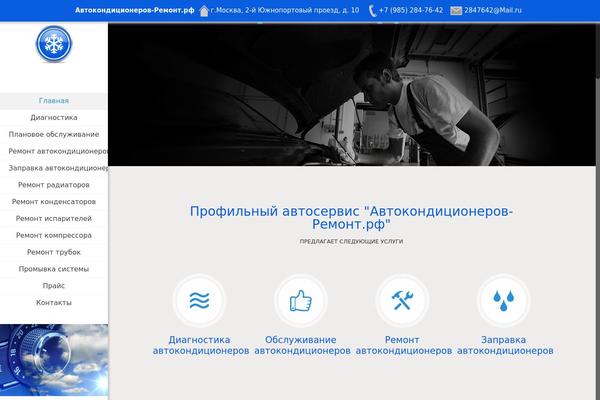Select Ремонт трубок menu item

54,252
